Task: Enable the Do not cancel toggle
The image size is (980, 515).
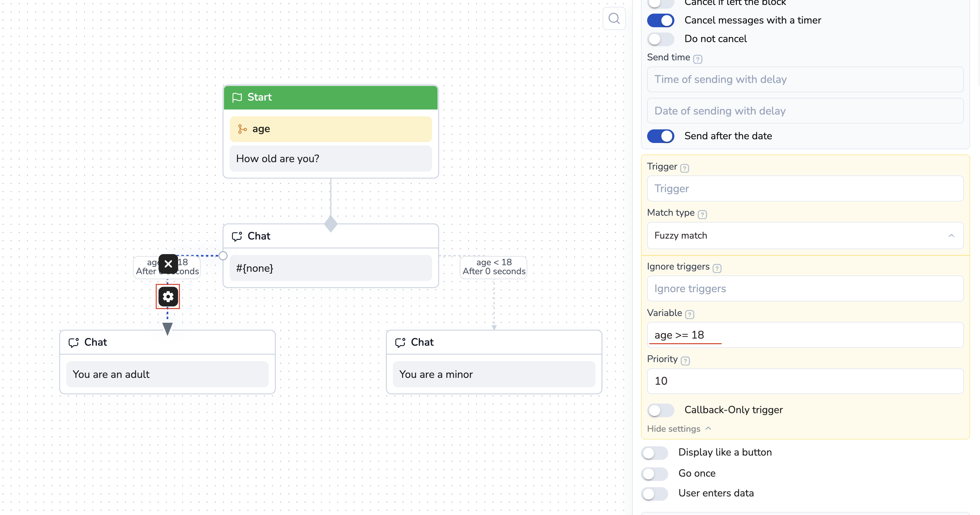Action: click(x=660, y=39)
